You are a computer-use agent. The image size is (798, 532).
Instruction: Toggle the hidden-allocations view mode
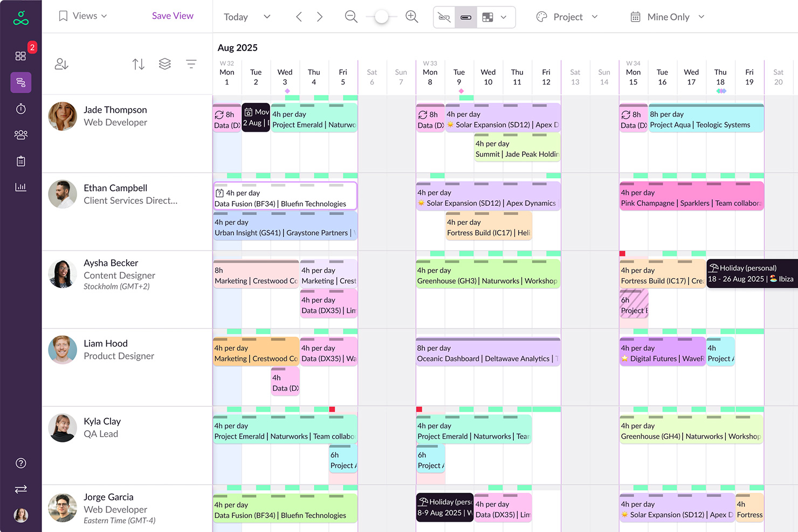pyautogui.click(x=444, y=17)
